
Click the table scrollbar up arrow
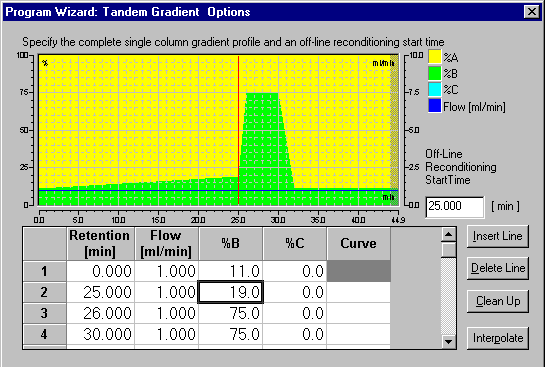pos(448,235)
